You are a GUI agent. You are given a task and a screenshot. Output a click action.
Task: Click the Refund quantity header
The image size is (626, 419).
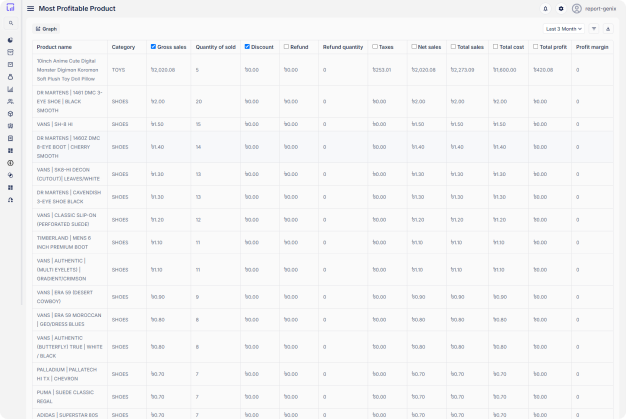[x=343, y=47]
